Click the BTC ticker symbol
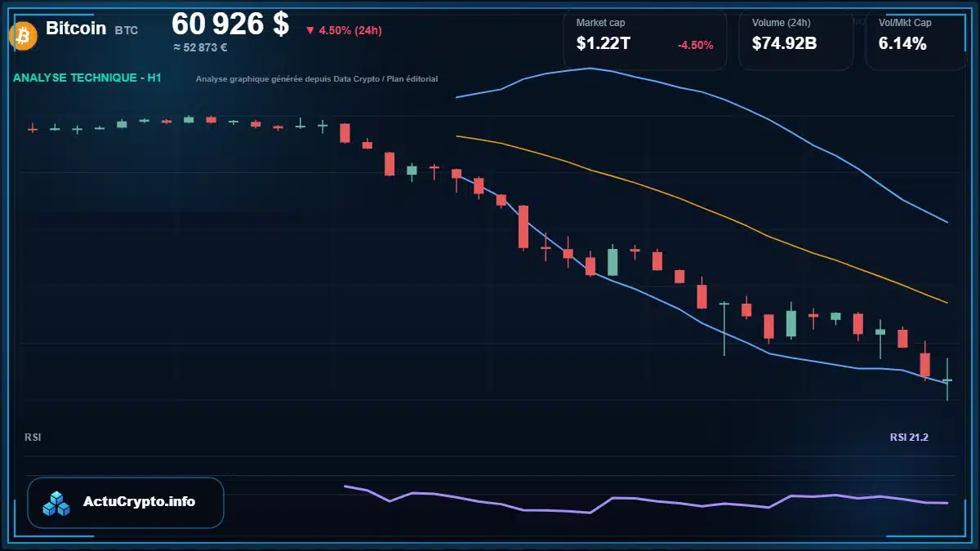The height and width of the screenshot is (551, 980). (x=127, y=30)
